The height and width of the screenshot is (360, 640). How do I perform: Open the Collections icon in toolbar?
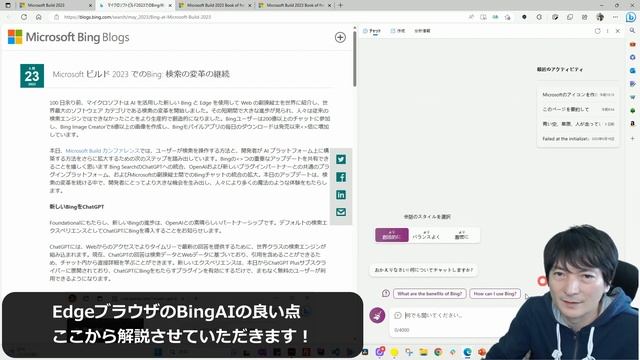pyautogui.click(x=570, y=17)
